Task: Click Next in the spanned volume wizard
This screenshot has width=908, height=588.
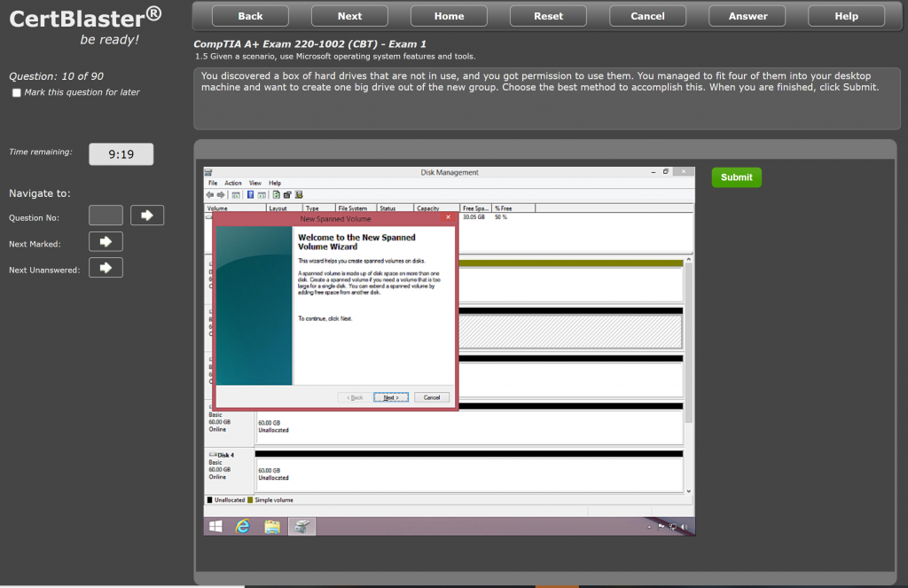Action: [x=391, y=397]
